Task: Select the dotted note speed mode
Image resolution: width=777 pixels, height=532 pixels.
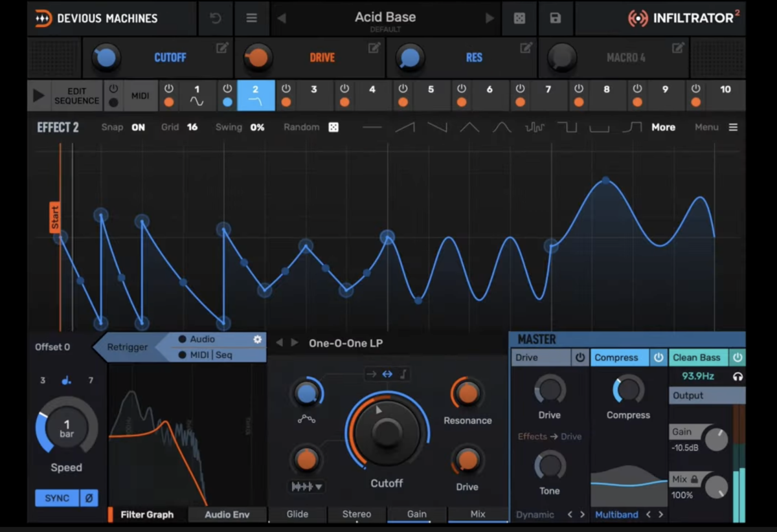Action: point(66,381)
